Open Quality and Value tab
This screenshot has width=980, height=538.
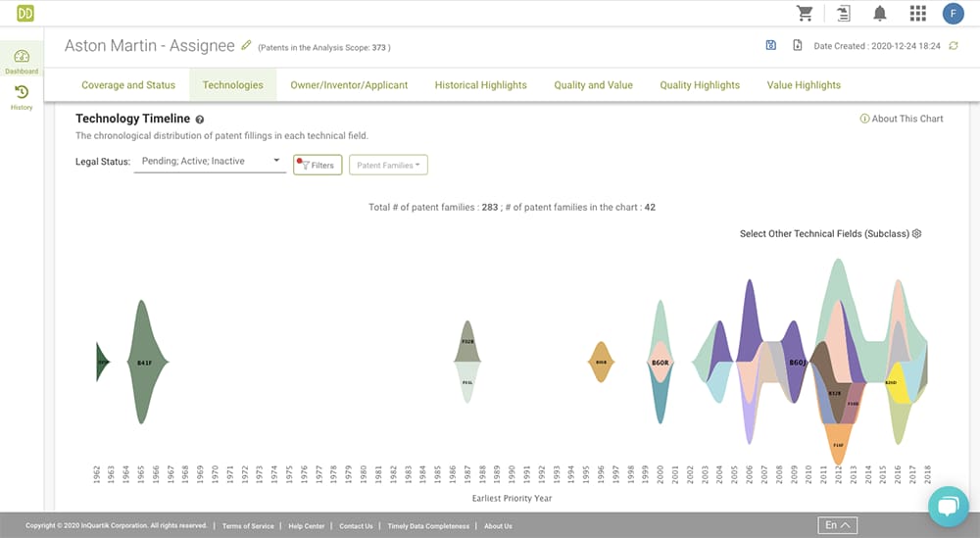coord(593,85)
